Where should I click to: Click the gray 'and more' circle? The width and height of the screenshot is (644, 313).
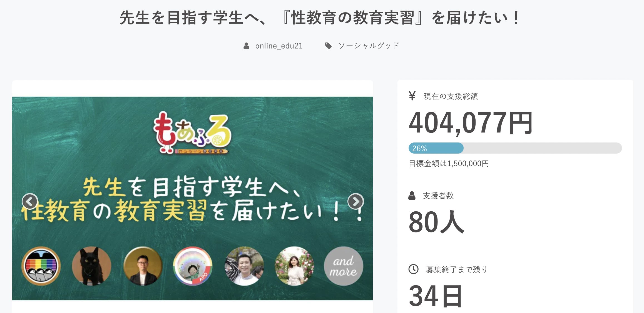pyautogui.click(x=344, y=266)
